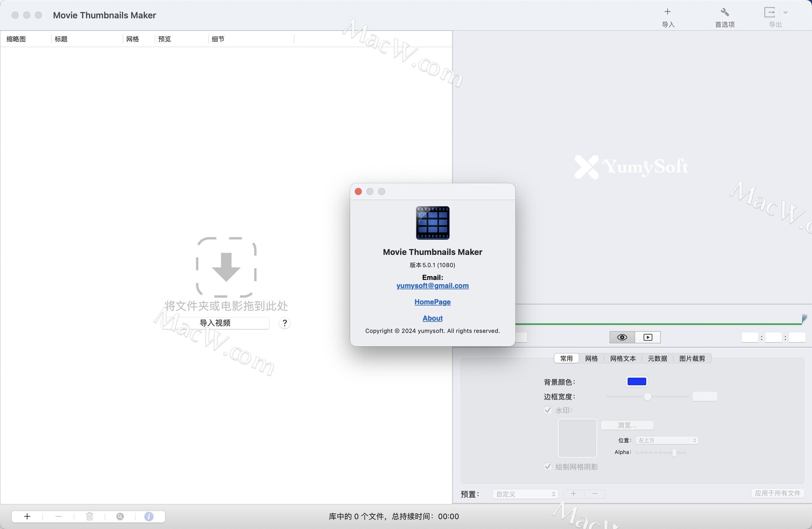
Task: Click the 版本 5.0.1 (1080) version text
Action: [x=433, y=265]
